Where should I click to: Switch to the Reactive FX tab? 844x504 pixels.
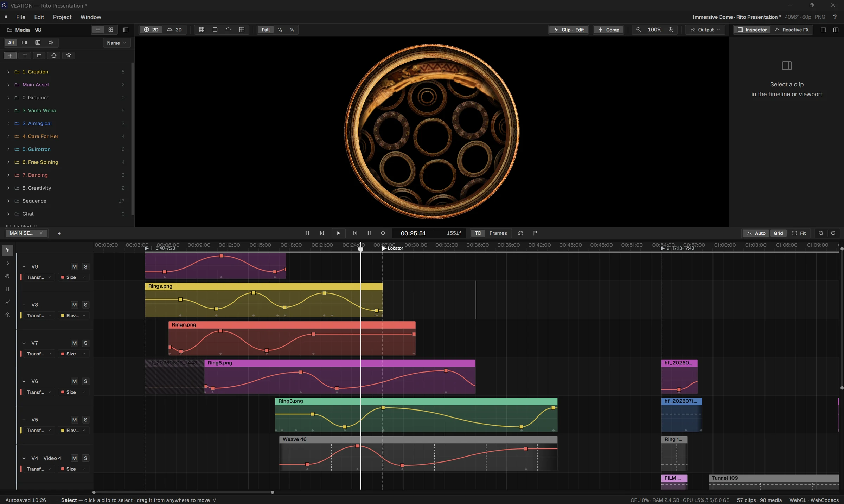click(x=792, y=30)
